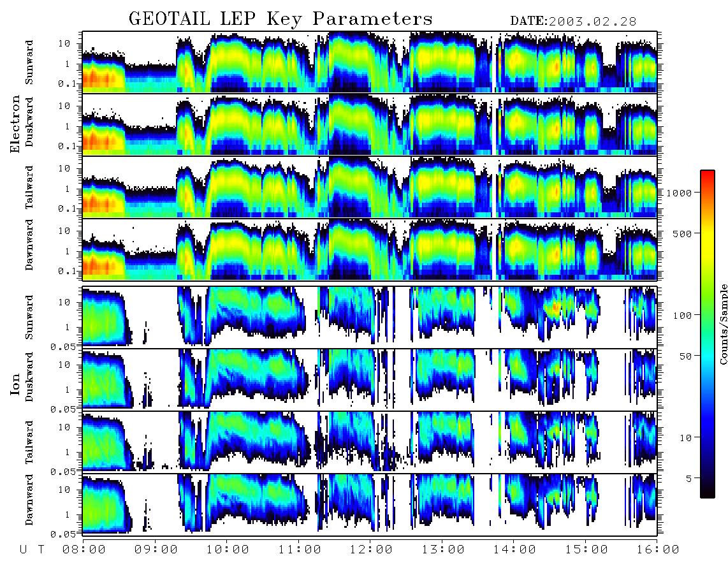Select the Electron "Dawnward" axis label
728x561 pixels.
point(29,245)
